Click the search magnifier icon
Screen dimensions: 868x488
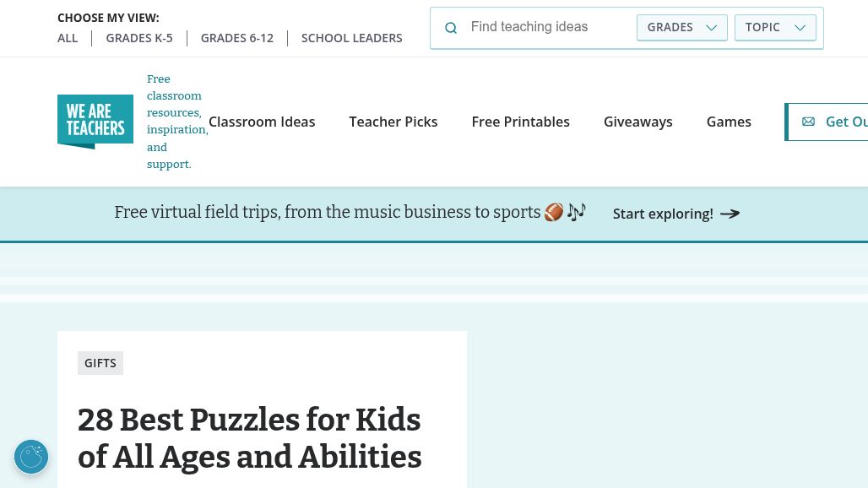(451, 28)
